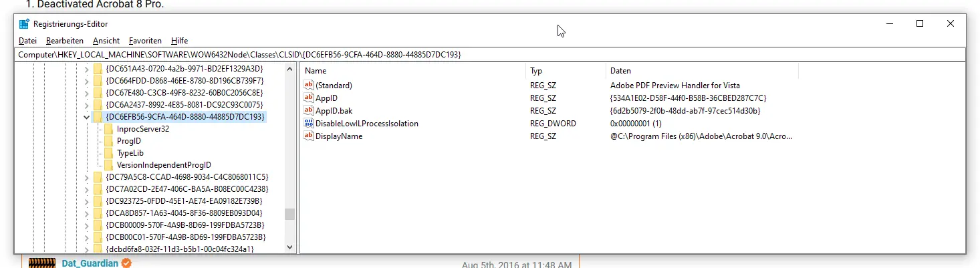Click the string icon beside AppID value

click(x=308, y=98)
